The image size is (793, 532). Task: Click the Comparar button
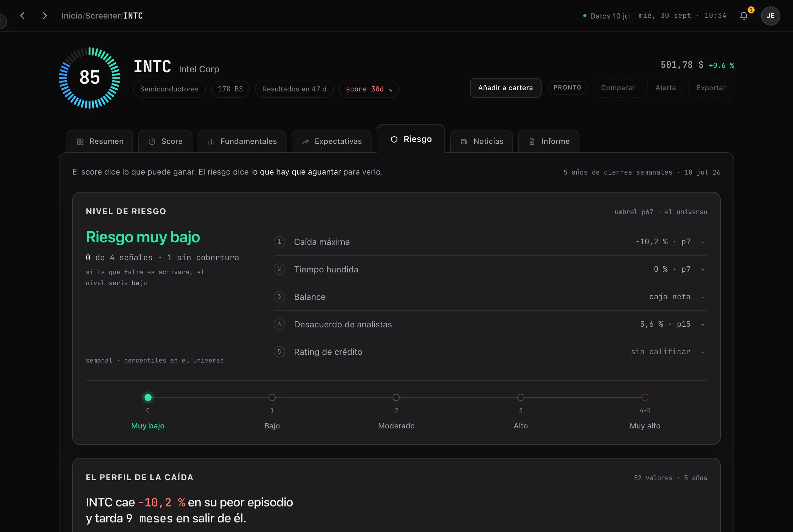click(618, 88)
